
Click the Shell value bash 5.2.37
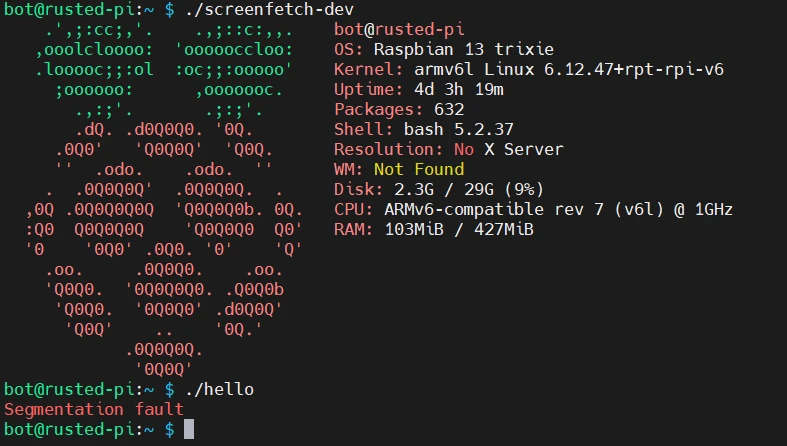459,130
